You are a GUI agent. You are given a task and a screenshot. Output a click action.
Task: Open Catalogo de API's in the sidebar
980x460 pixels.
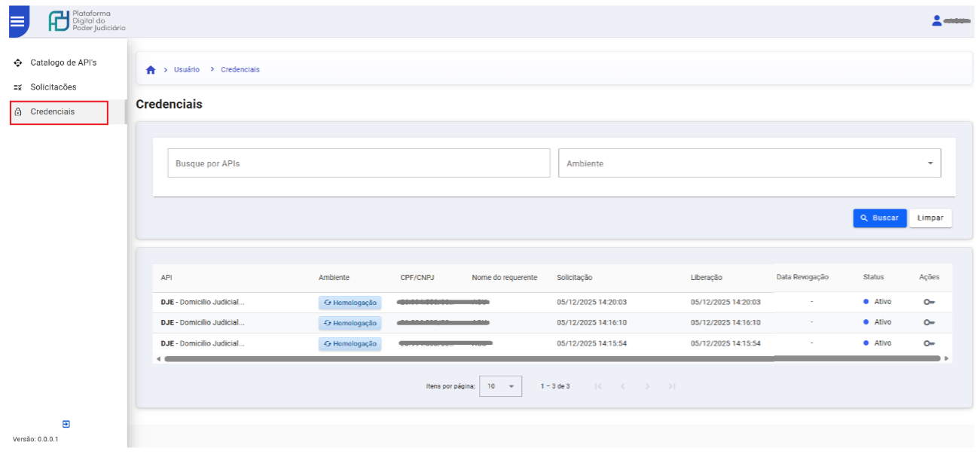click(x=63, y=62)
